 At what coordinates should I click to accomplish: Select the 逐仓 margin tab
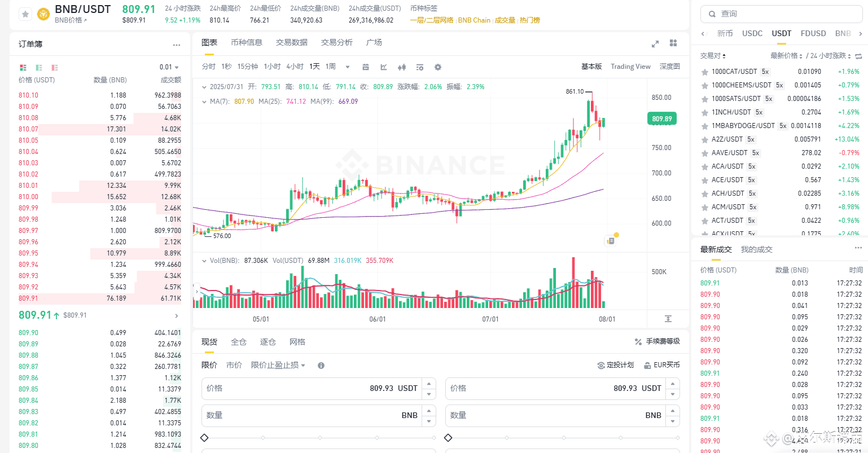pyautogui.click(x=268, y=342)
